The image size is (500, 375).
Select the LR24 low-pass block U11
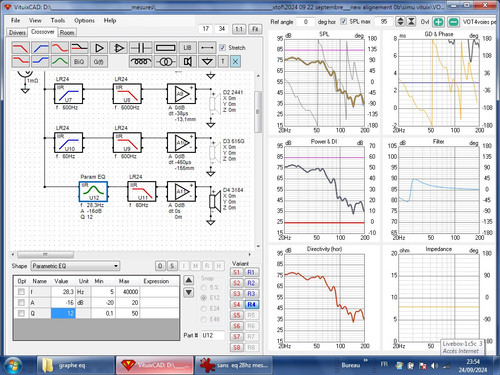(x=142, y=192)
